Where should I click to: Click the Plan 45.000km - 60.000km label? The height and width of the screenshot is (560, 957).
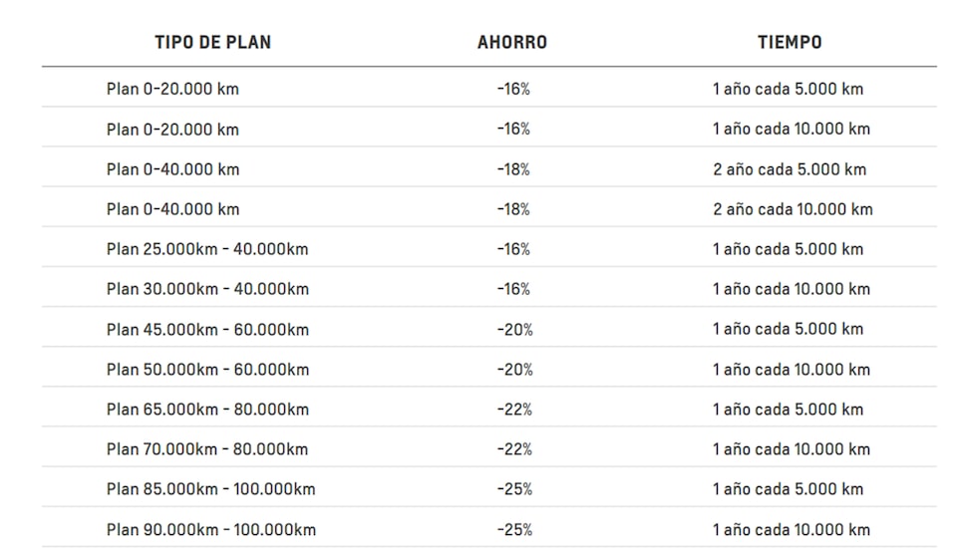click(x=207, y=329)
